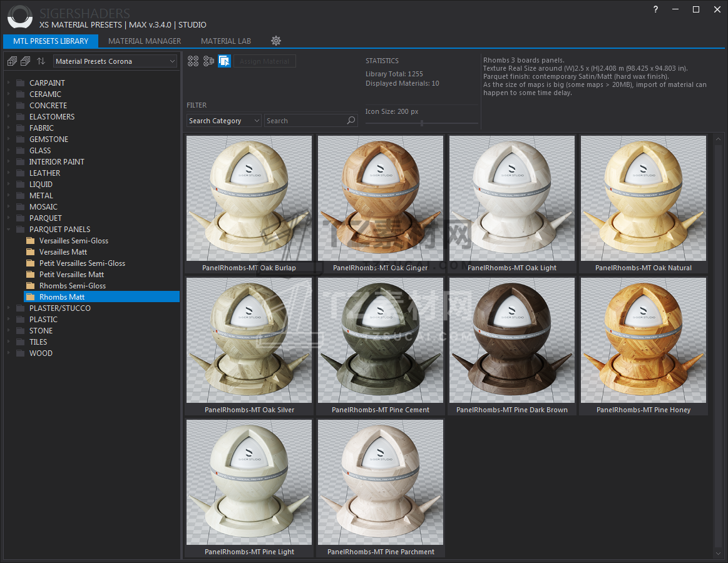
Task: Select the INTERIOR PAINT category label
Action: click(56, 161)
